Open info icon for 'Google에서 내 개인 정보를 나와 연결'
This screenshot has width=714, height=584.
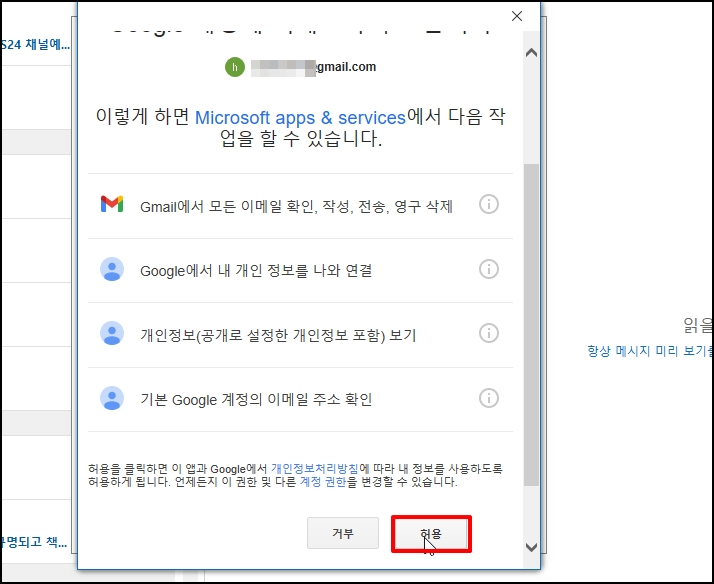click(489, 269)
